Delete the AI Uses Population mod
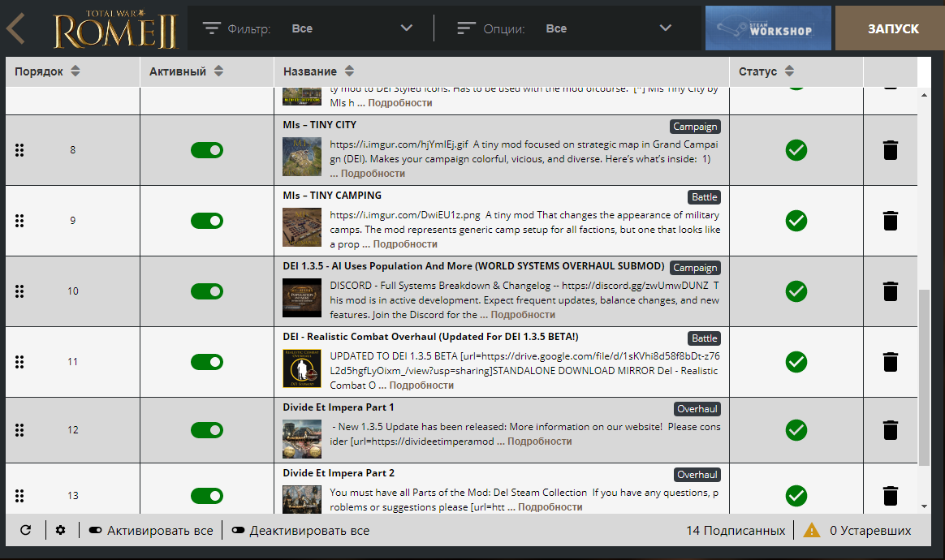This screenshot has width=945, height=560. (890, 291)
